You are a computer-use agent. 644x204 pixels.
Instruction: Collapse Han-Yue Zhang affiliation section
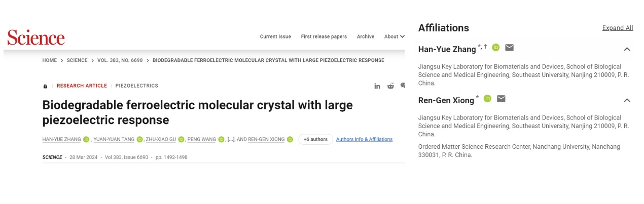tap(627, 49)
